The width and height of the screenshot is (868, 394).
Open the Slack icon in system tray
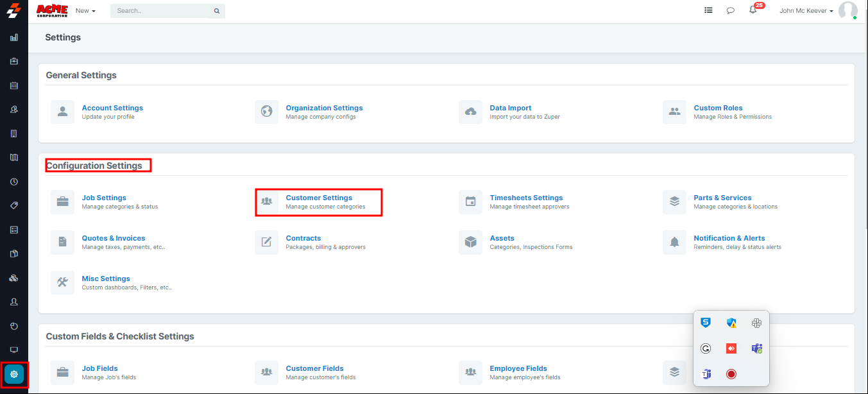coord(756,323)
